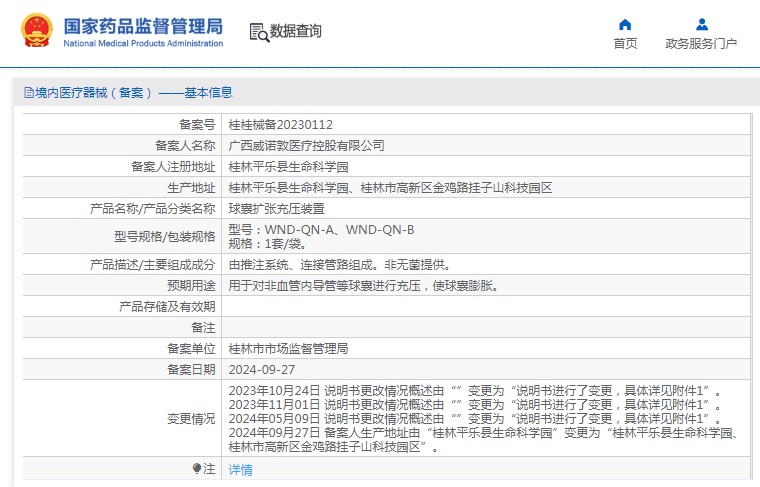Click the lightbulb icon next to 注
This screenshot has height=487, width=760.
[x=197, y=469]
